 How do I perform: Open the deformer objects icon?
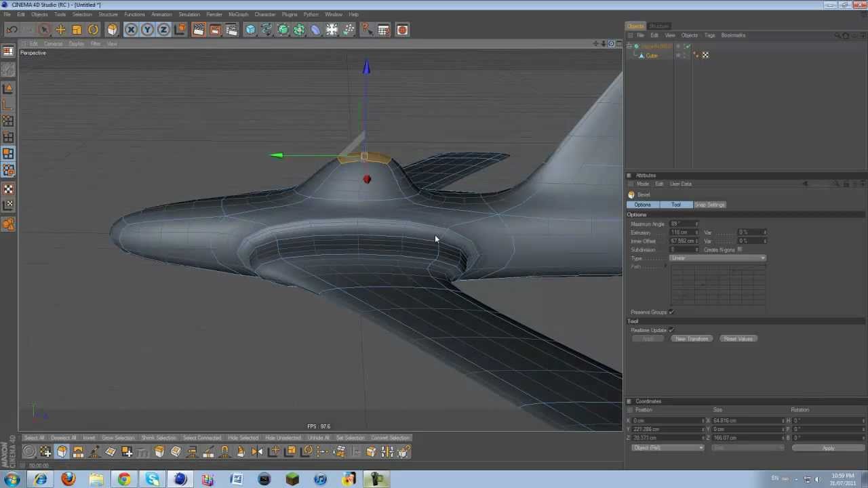point(315,30)
